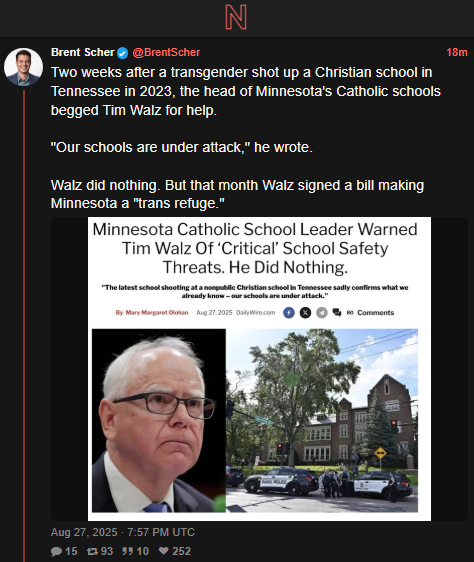The height and width of the screenshot is (562, 474).
Task: Click the blue verified badge icon
Action: [x=123, y=53]
